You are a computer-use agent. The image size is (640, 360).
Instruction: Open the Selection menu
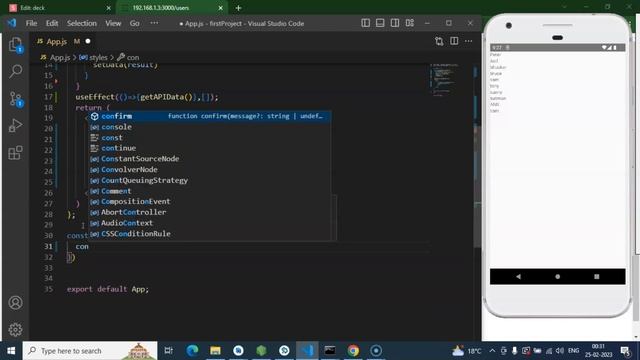tap(82, 23)
